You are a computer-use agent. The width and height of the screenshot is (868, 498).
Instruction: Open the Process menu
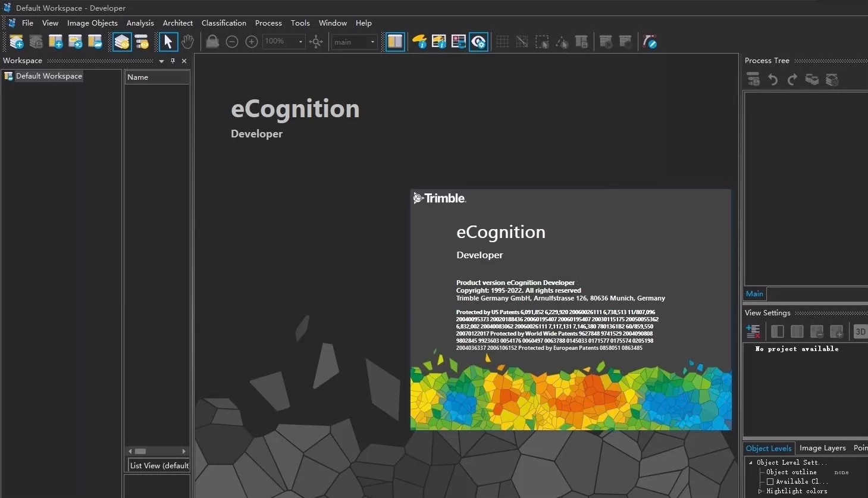click(268, 23)
